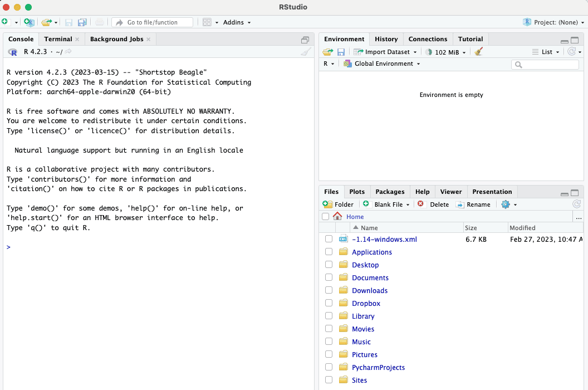The height and width of the screenshot is (390, 588).
Task: Click the create new project icon
Action: click(x=29, y=22)
